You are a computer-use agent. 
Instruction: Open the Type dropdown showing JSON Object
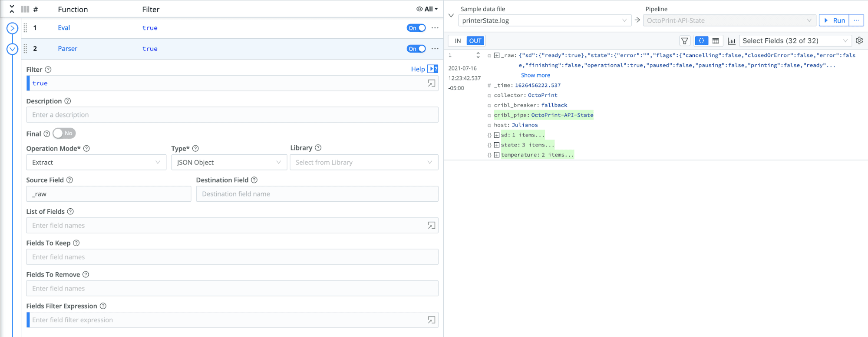(229, 163)
